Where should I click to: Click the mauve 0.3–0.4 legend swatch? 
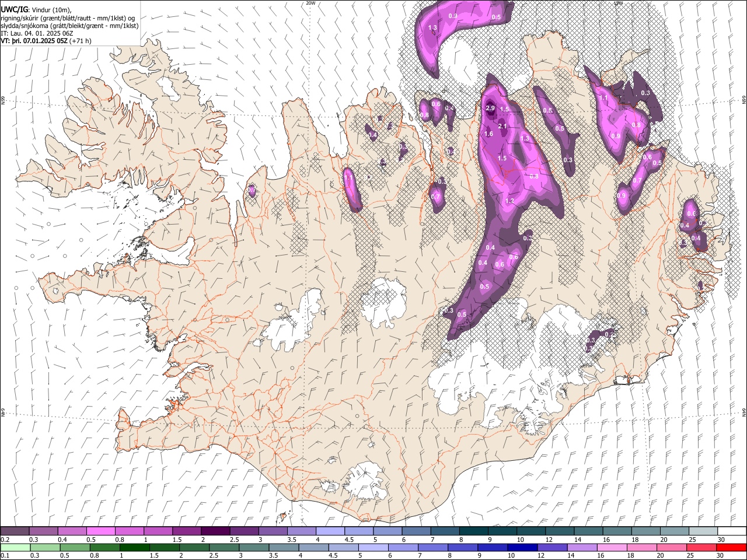(43, 531)
